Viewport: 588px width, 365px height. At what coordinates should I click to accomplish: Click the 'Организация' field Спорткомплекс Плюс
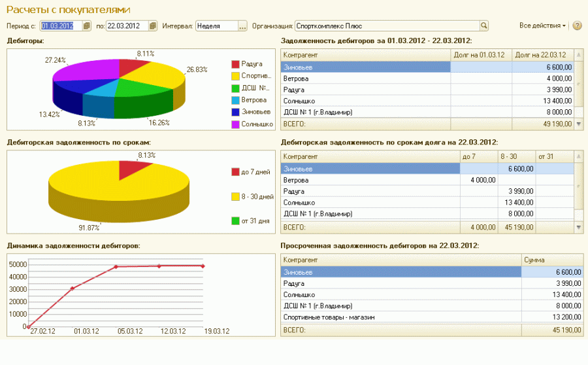pyautogui.click(x=387, y=26)
